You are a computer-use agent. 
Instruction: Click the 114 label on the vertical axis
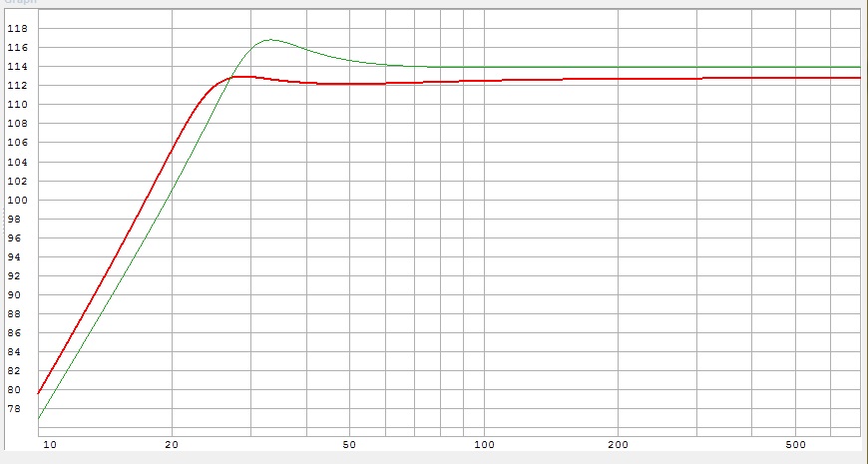(x=18, y=67)
